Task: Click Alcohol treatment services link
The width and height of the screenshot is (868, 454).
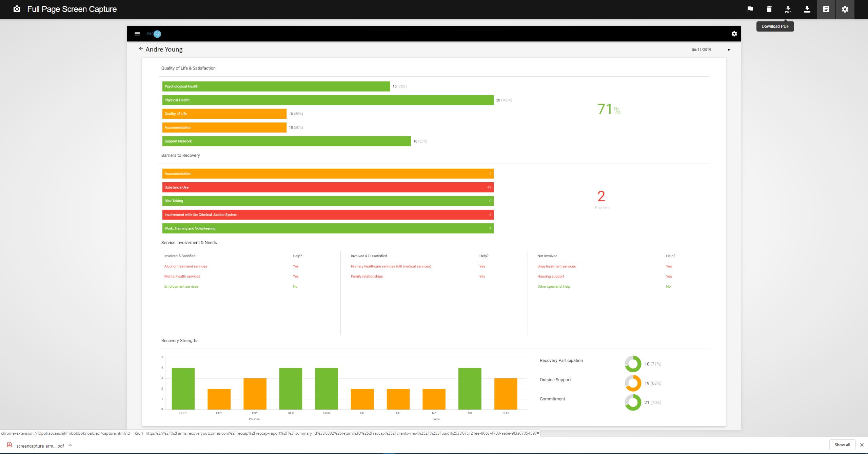Action: click(185, 266)
